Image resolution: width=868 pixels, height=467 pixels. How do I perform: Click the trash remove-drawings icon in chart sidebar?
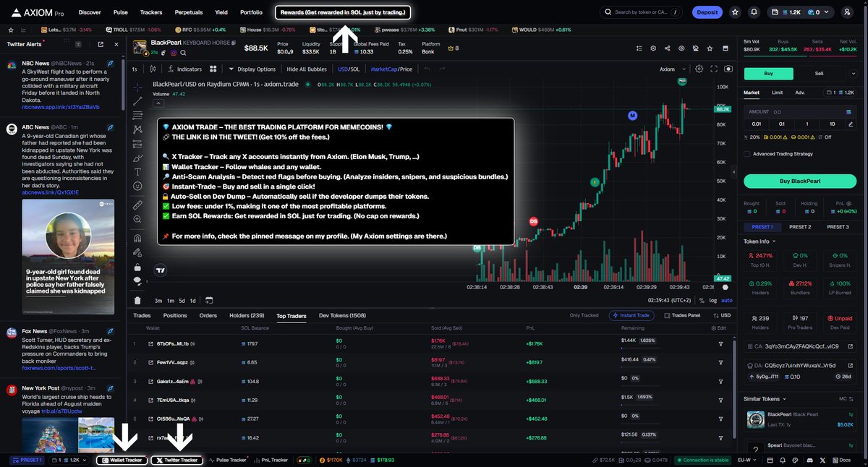[137, 300]
